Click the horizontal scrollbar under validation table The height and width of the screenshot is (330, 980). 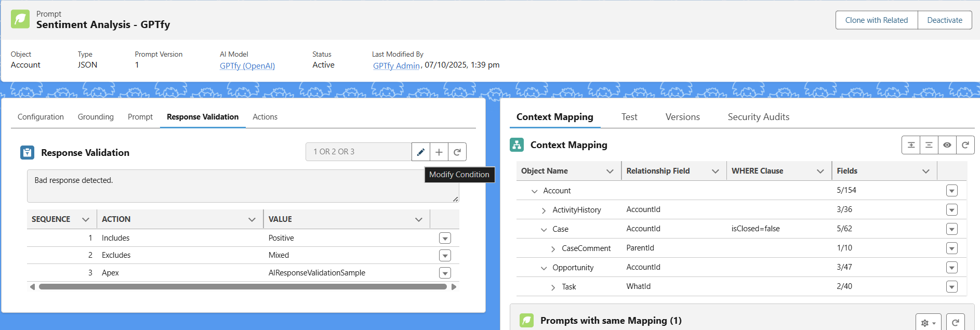pyautogui.click(x=243, y=287)
